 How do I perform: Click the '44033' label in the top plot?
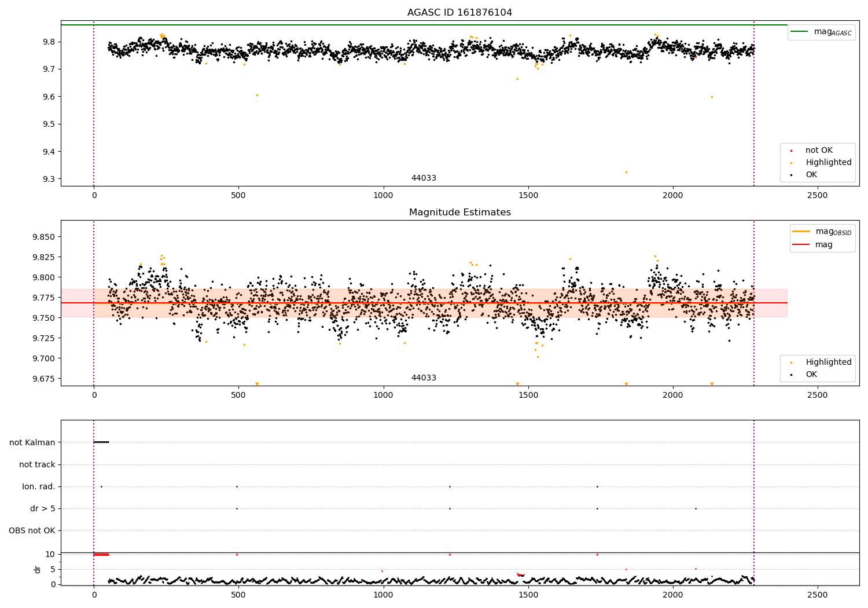point(424,178)
